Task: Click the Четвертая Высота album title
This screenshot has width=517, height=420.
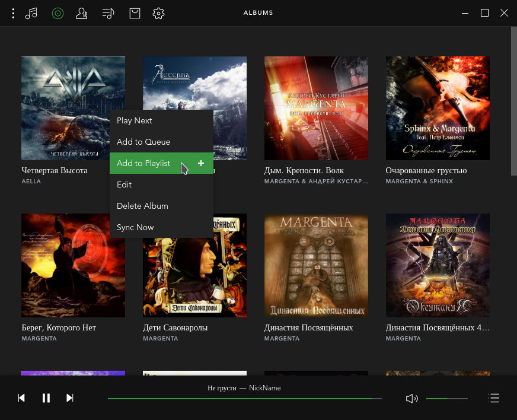Action: pos(55,170)
